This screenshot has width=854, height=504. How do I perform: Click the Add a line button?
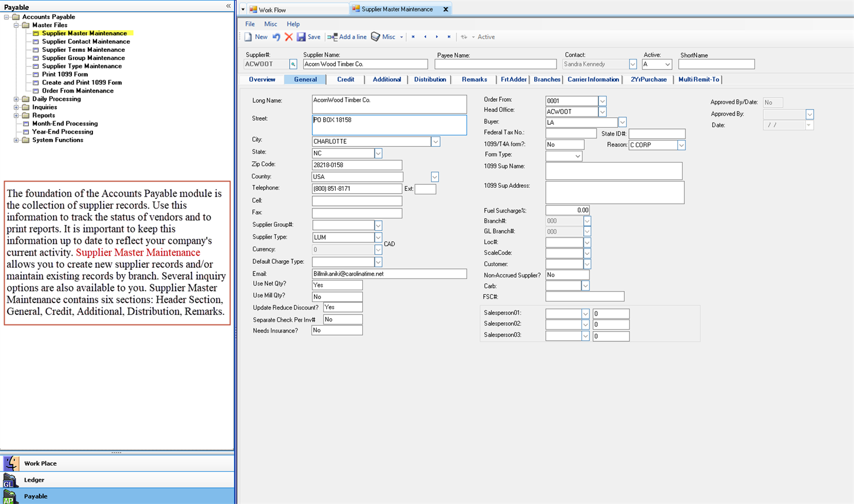click(x=347, y=37)
